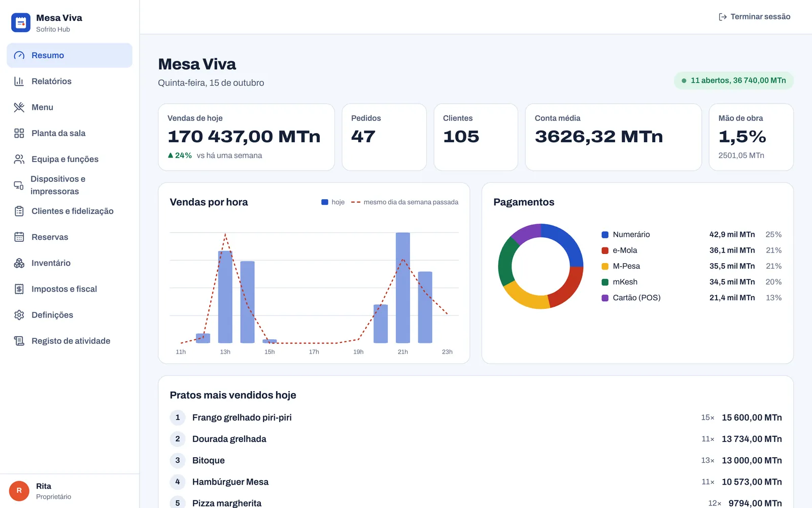Click the Definições gear icon

19,315
